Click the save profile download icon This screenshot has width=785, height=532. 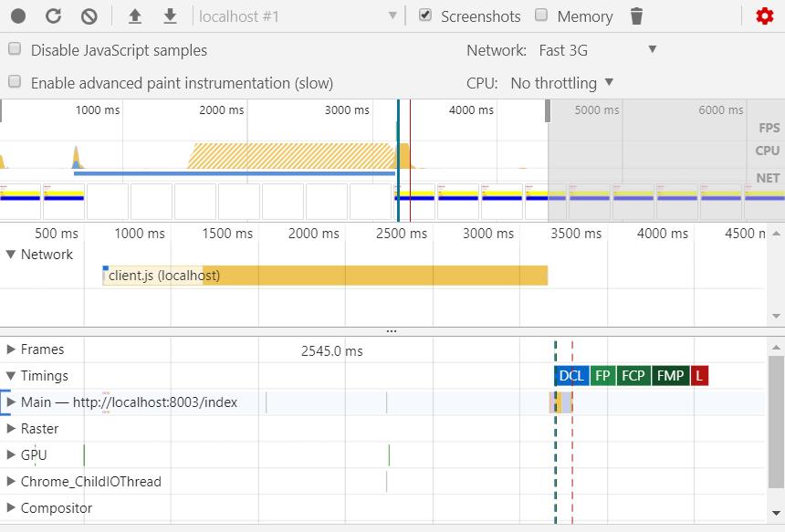point(170,16)
